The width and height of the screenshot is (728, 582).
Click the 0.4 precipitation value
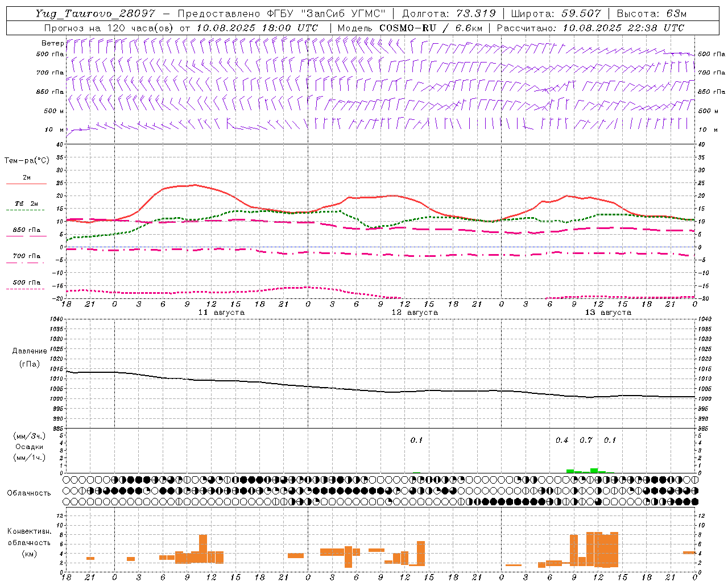(562, 440)
